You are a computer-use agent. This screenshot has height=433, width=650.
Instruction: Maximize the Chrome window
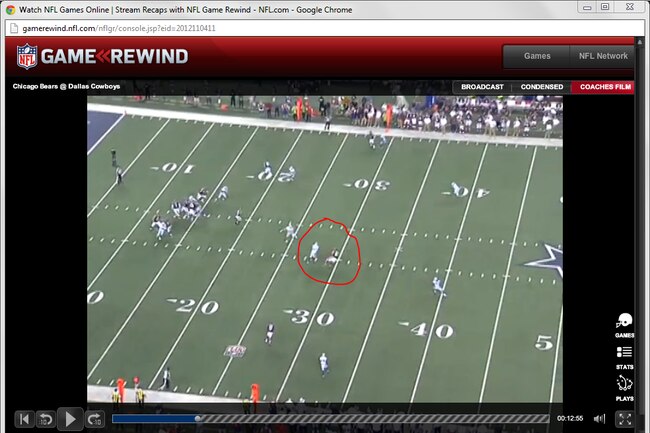(x=605, y=7)
